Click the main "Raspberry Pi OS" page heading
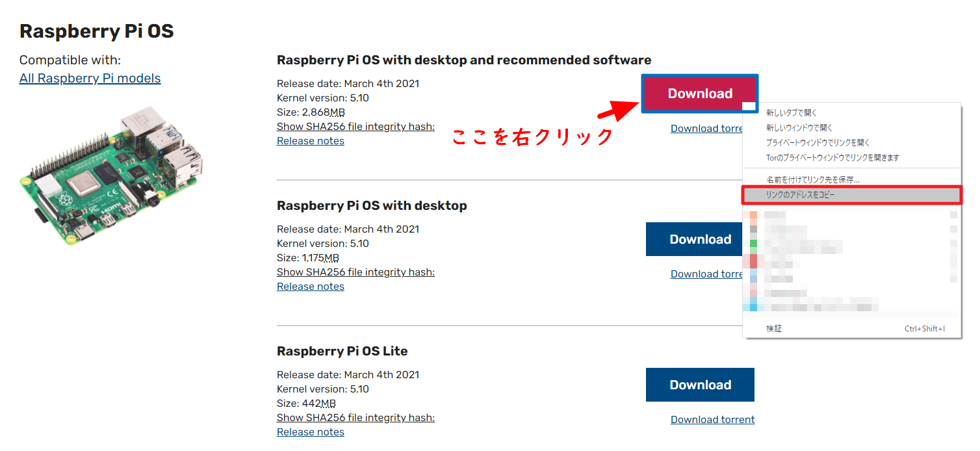 tap(97, 31)
